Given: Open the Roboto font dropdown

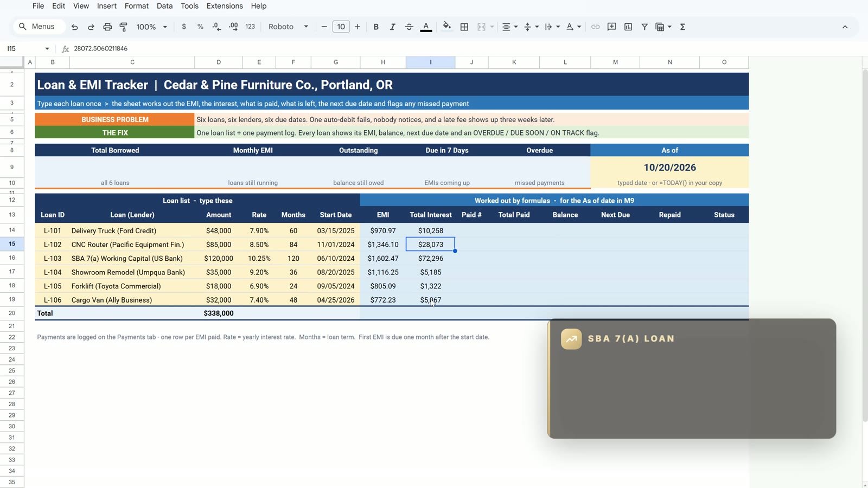Looking at the screenshot, I should (288, 27).
